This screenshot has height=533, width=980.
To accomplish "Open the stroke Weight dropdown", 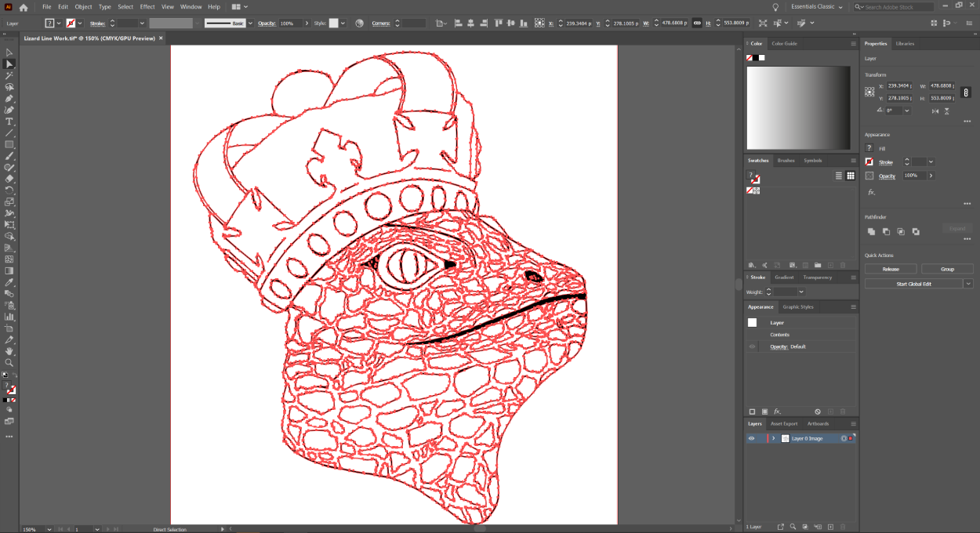I will coord(800,292).
